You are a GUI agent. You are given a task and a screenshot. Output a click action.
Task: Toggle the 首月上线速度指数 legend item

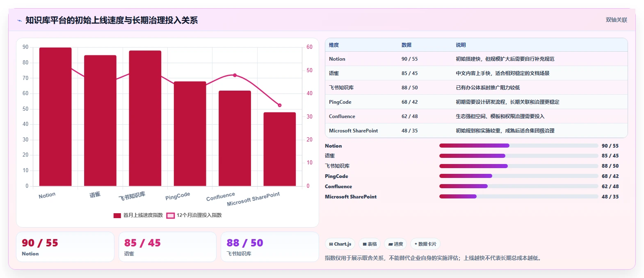pos(138,215)
